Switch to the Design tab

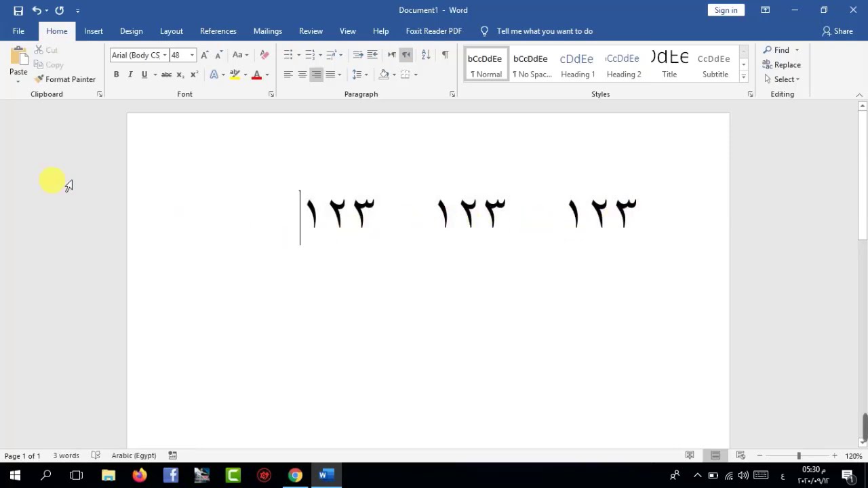click(x=131, y=31)
